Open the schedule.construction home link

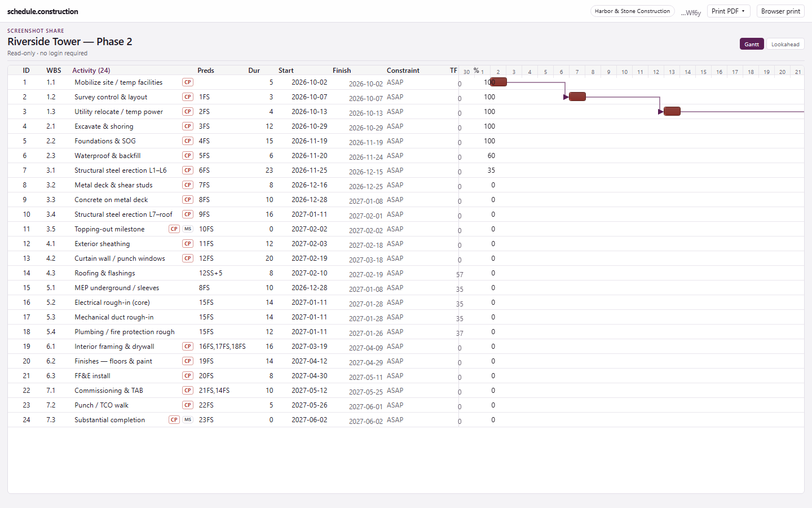[x=43, y=11]
